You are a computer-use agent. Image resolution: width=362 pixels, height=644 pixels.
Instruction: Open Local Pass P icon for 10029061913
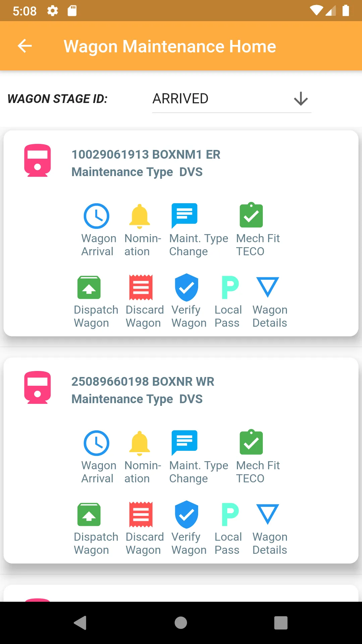[x=230, y=287]
